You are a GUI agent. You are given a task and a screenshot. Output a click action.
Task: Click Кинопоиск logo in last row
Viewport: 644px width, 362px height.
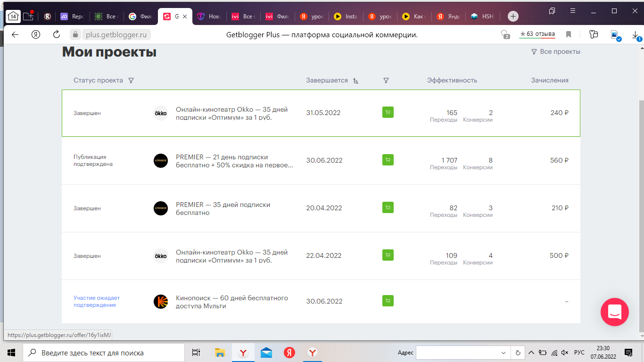[x=161, y=302]
